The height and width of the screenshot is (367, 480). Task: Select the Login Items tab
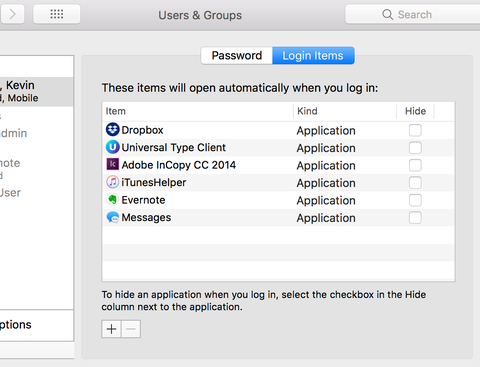pyautogui.click(x=313, y=55)
